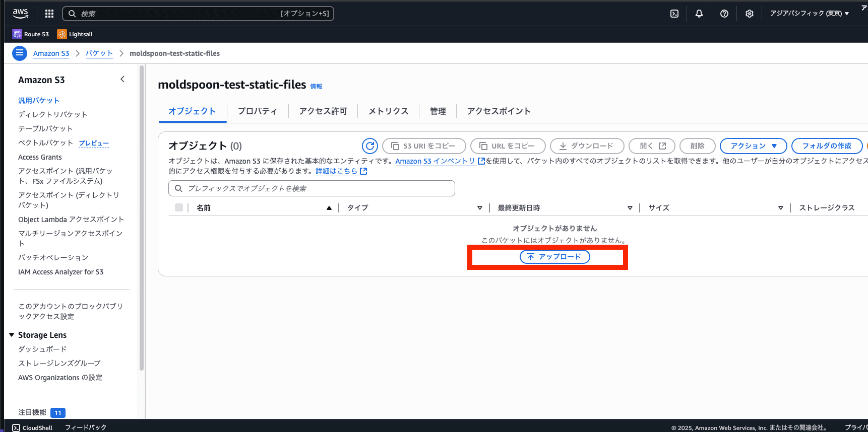Sort objects by Name column arrow

point(329,208)
